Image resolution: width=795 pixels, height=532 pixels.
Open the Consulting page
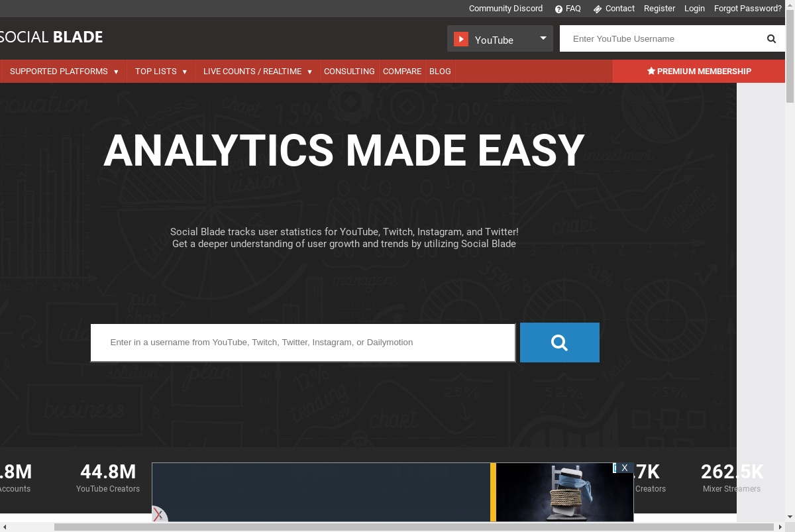coord(349,72)
